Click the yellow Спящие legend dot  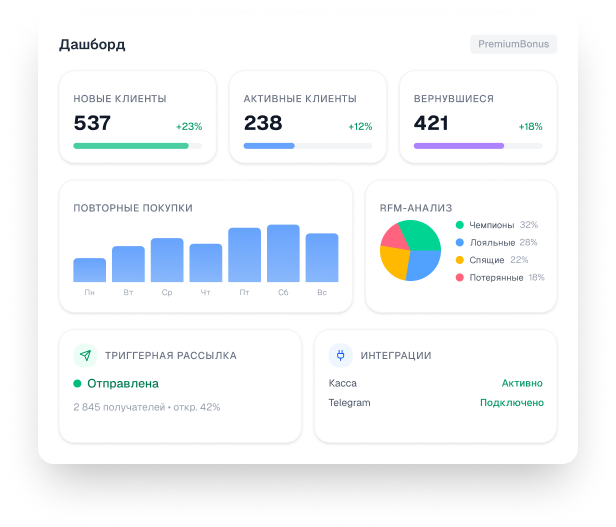point(460,260)
